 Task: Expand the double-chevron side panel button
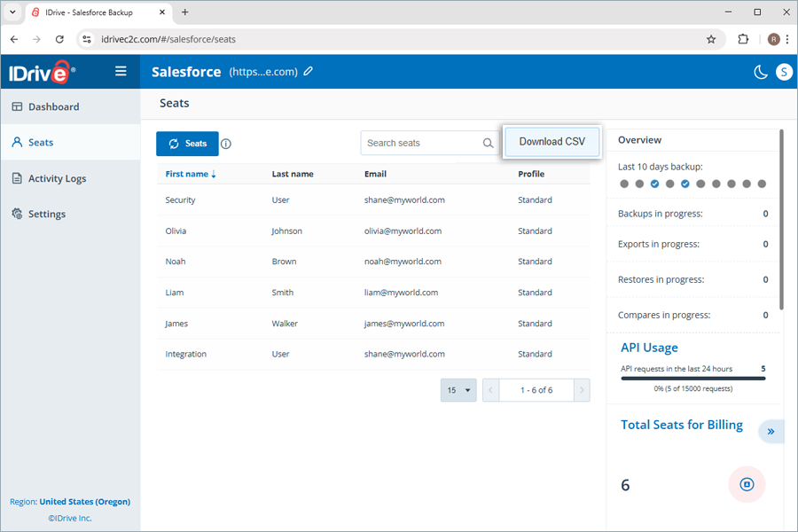[771, 431]
